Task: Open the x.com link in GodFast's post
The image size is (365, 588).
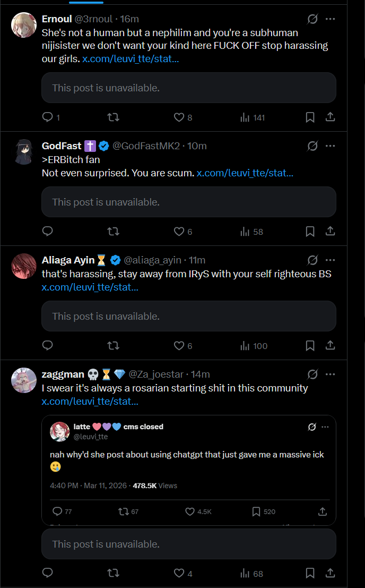Action: pyautogui.click(x=245, y=173)
